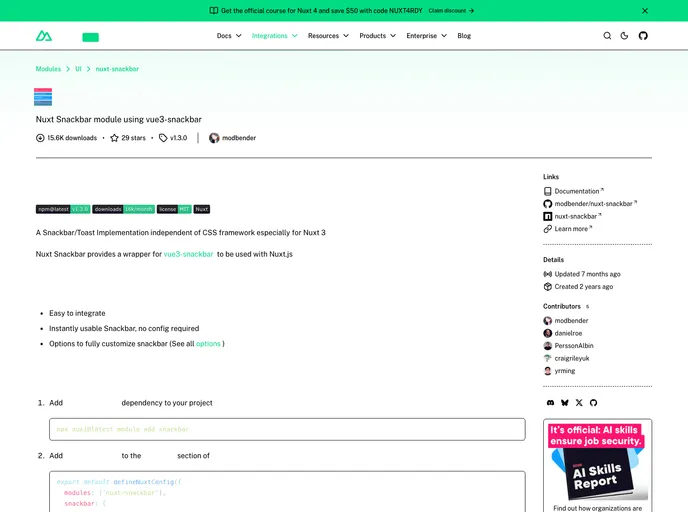The height and width of the screenshot is (512, 688).
Task: Click the chain link icon beside Learn more
Action: point(548,229)
